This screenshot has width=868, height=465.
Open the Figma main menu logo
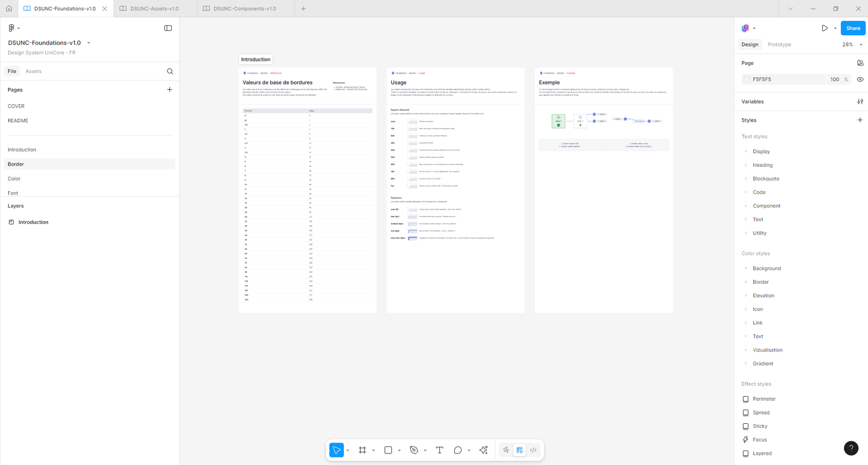pos(11,28)
